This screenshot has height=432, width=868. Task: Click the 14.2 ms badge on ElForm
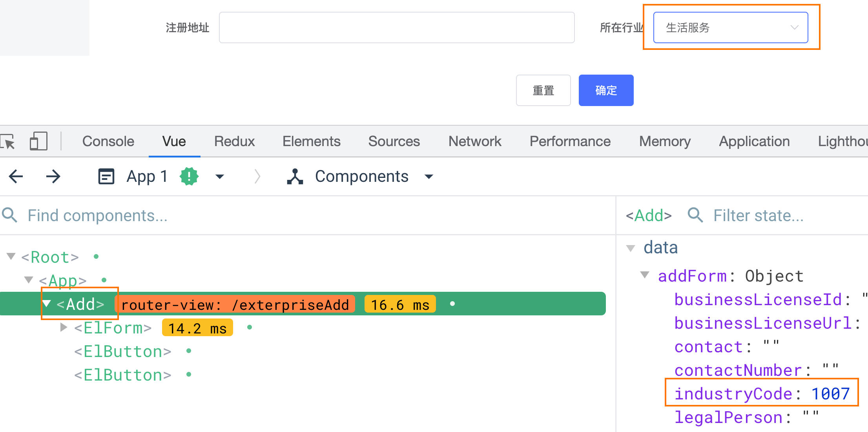click(197, 328)
